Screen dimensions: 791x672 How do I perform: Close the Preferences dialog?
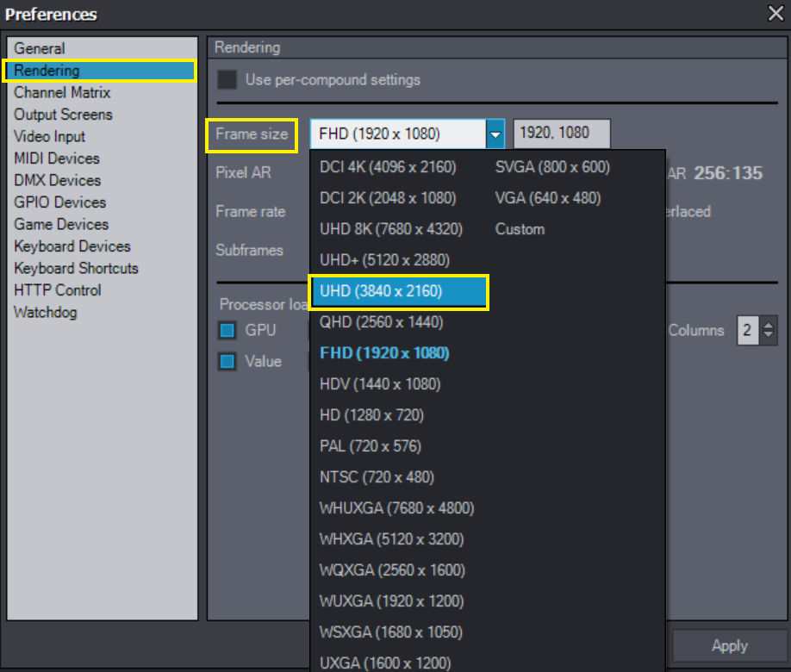tap(775, 13)
